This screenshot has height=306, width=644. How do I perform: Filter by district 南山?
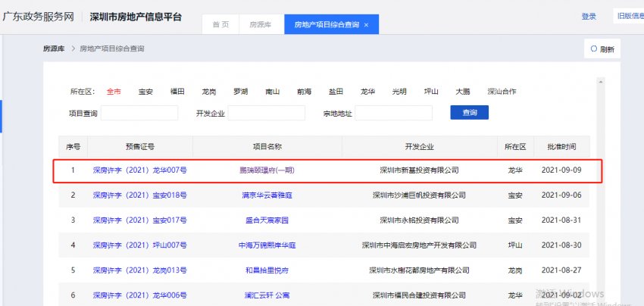click(x=272, y=92)
